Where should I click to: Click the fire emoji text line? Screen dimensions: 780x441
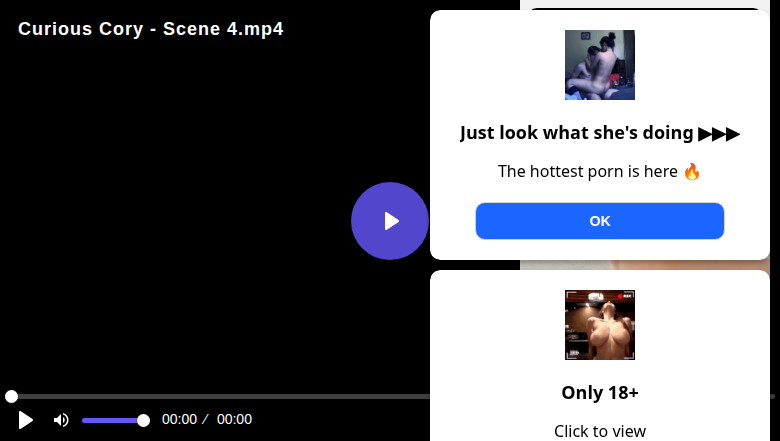(600, 171)
